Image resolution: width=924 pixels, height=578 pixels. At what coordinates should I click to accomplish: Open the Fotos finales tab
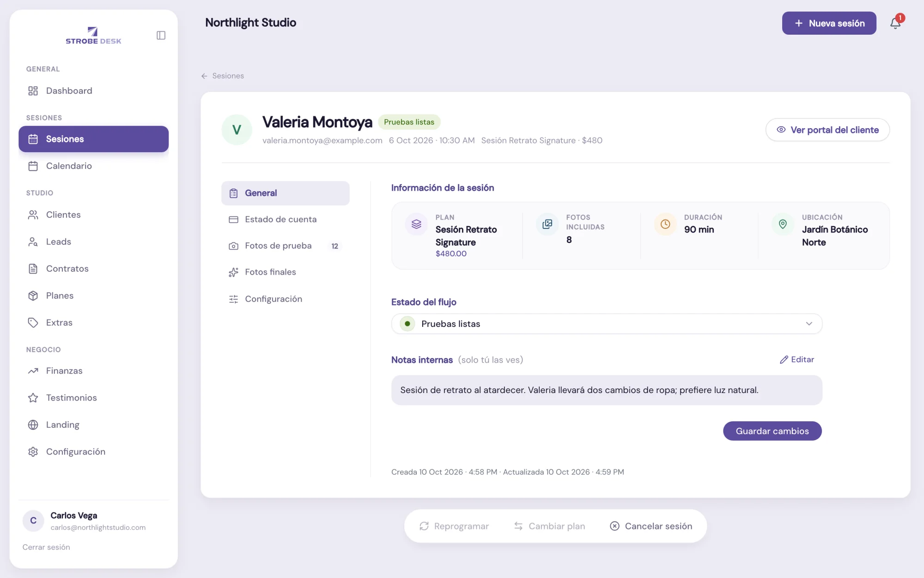point(286,272)
